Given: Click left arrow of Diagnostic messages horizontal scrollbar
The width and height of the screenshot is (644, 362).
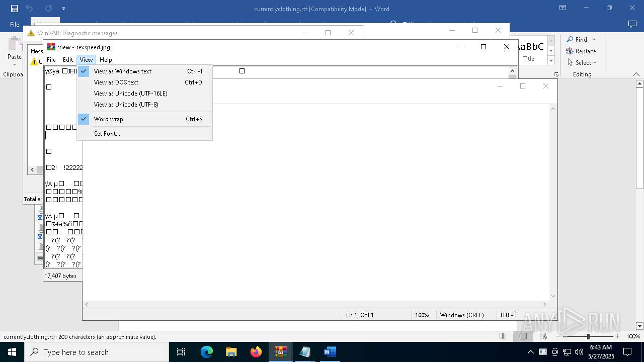Looking at the screenshot, I should tap(33, 170).
